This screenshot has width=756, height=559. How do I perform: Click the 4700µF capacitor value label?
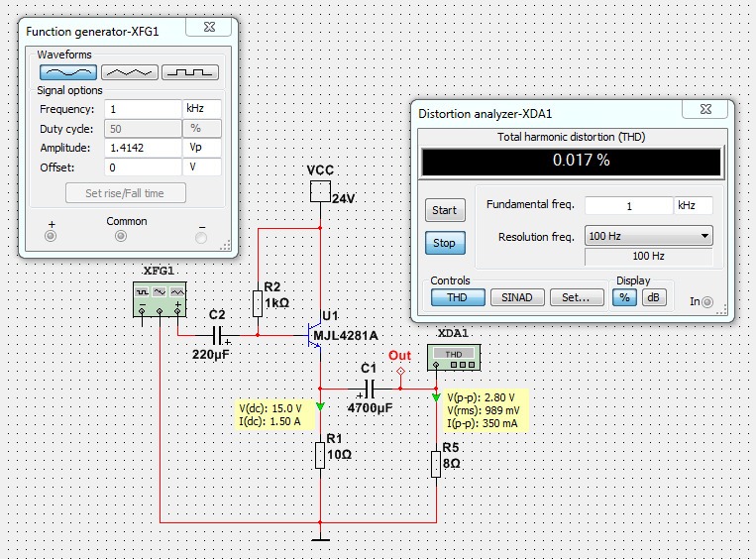pos(371,408)
